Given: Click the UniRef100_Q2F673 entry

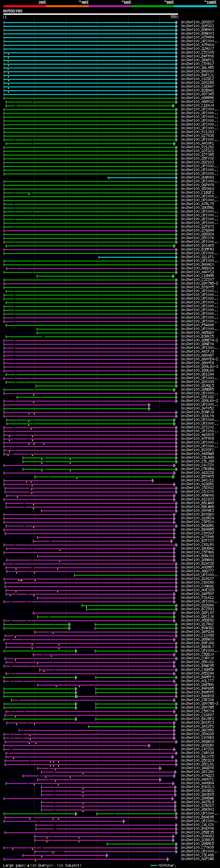Looking at the screenshot, I should pos(197,227).
